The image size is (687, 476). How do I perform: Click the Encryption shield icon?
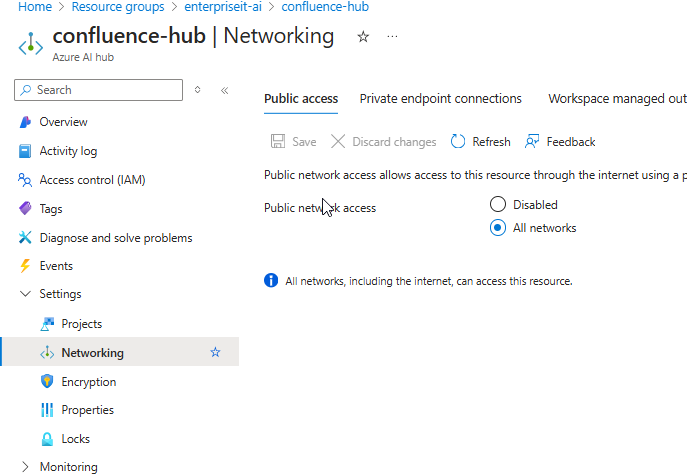[47, 381]
